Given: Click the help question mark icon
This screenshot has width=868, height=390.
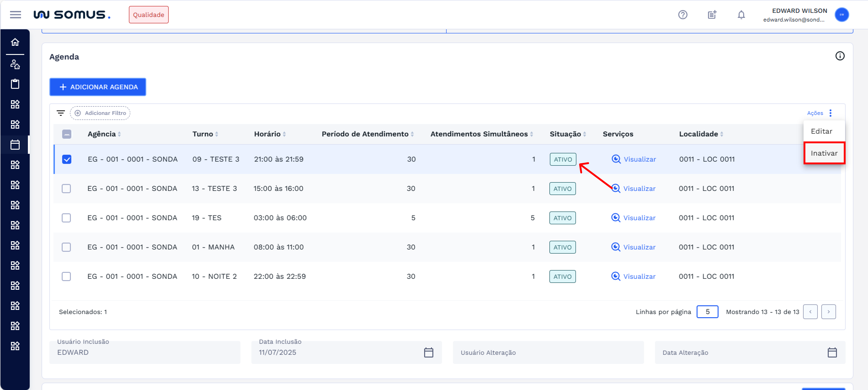Looking at the screenshot, I should [682, 14].
